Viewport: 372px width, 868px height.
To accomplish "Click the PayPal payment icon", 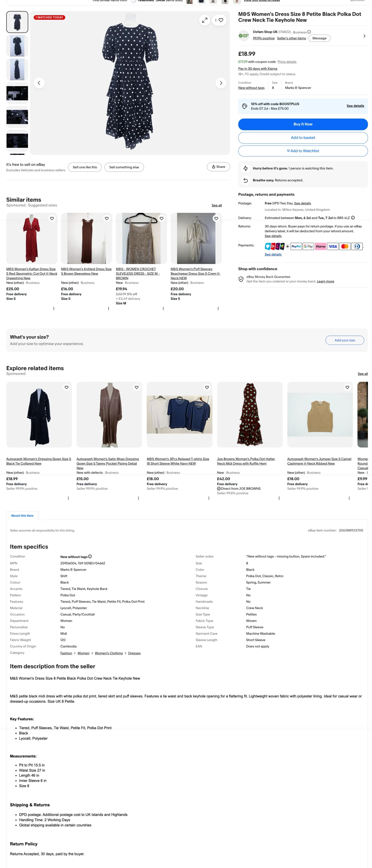I will [296, 246].
